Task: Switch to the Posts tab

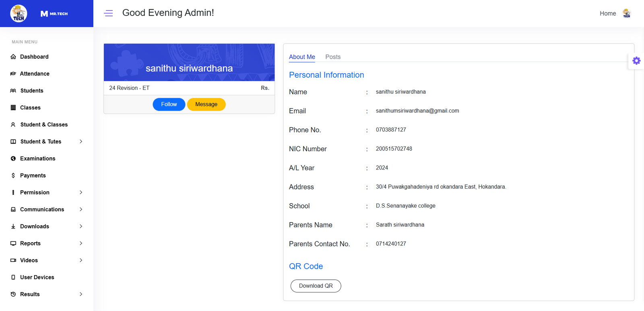Action: pos(332,57)
